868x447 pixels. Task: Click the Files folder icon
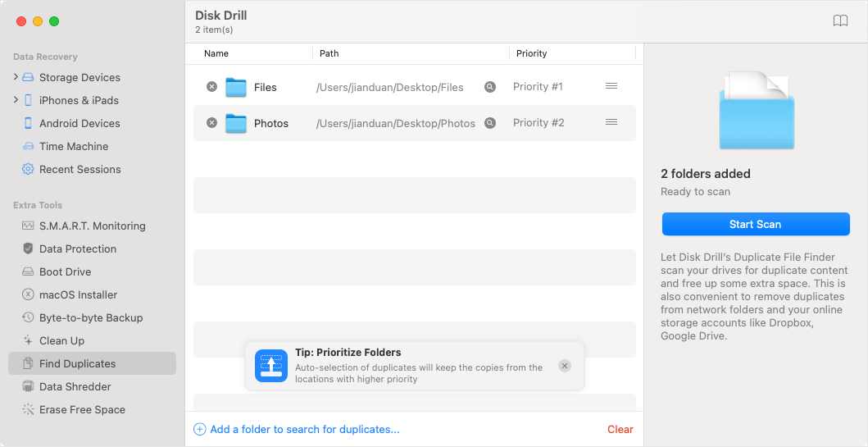point(236,87)
